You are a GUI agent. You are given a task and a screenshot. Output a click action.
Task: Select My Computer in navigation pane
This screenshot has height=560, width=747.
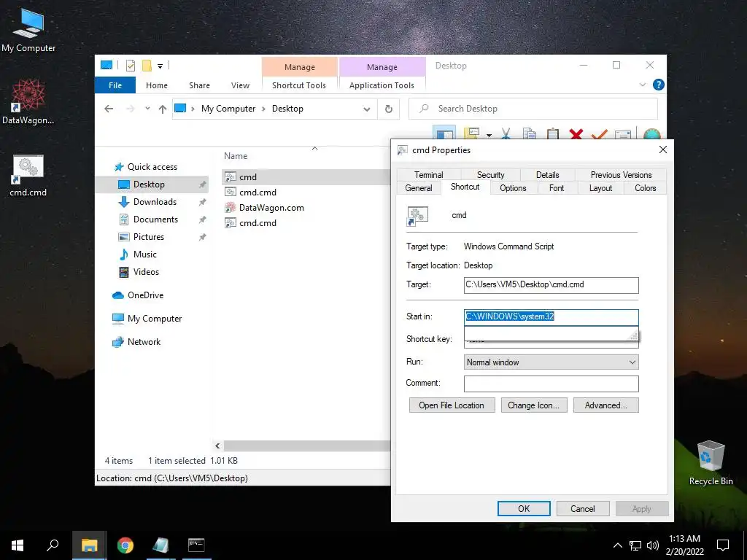(155, 319)
